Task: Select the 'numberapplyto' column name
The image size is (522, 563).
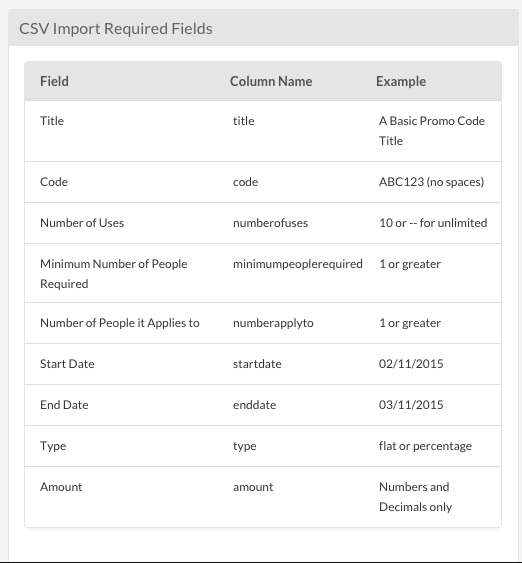Action: tap(273, 323)
